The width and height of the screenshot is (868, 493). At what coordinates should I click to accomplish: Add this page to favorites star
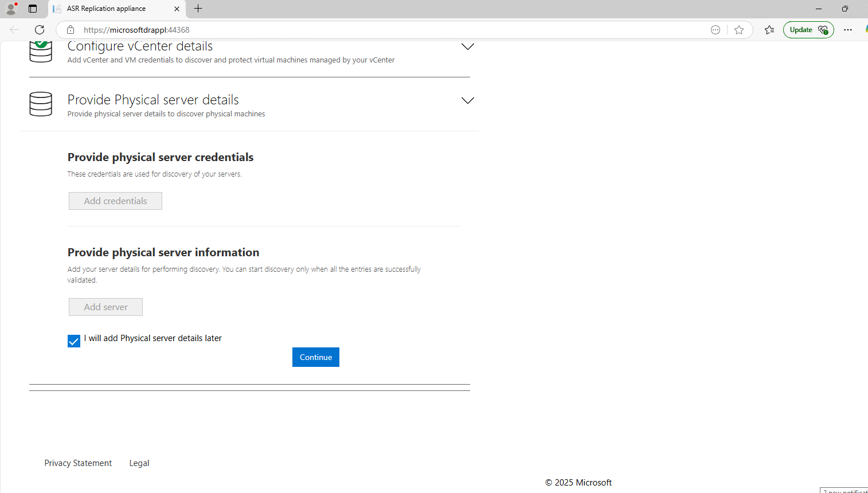coord(739,30)
